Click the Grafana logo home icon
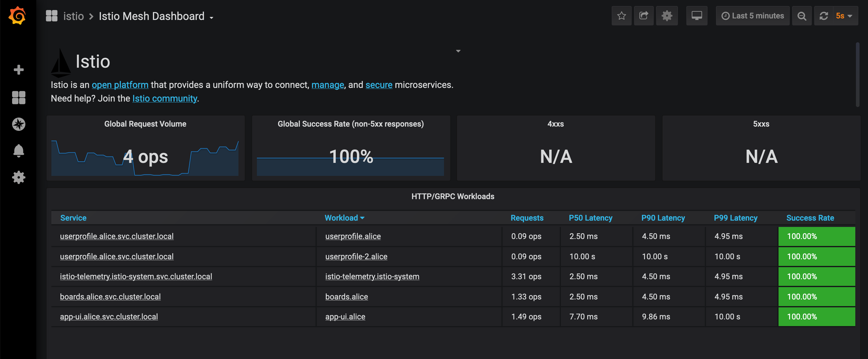The width and height of the screenshot is (868, 359). 17,15
